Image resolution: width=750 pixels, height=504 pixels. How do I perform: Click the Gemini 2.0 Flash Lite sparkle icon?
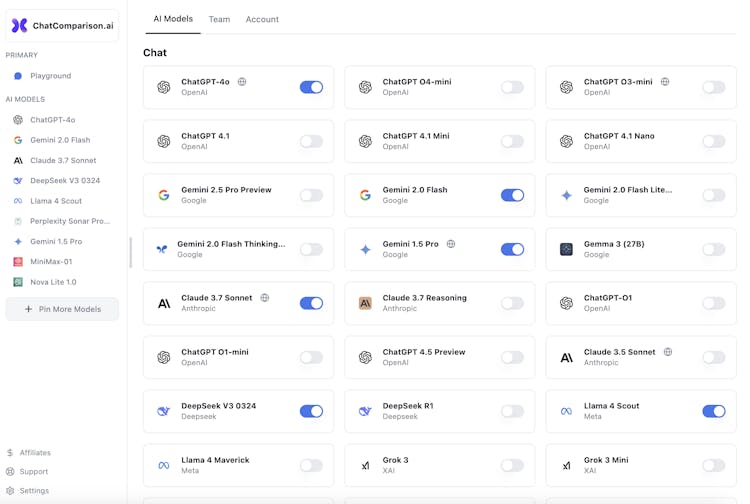coord(566,195)
